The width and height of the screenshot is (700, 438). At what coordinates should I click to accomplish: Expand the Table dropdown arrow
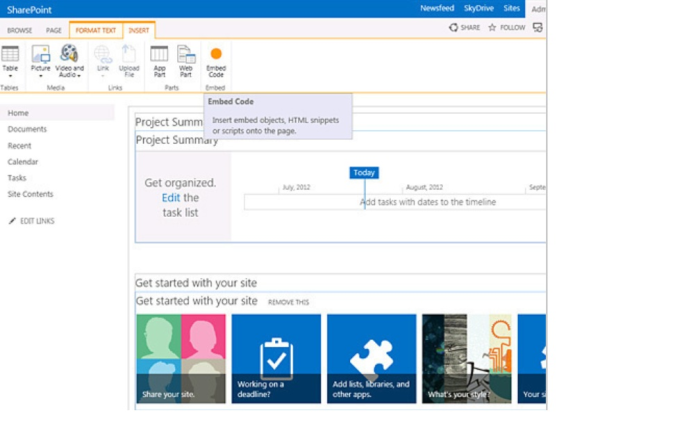pos(10,76)
